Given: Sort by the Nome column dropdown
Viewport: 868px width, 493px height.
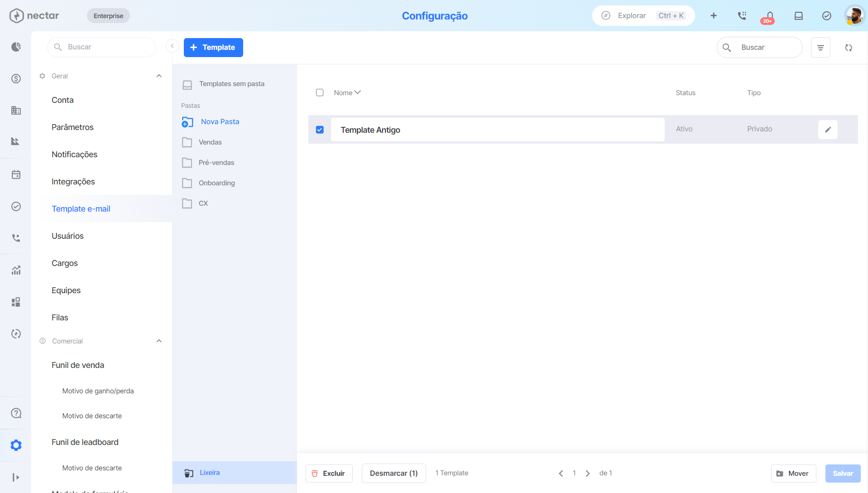Looking at the screenshot, I should 347,92.
